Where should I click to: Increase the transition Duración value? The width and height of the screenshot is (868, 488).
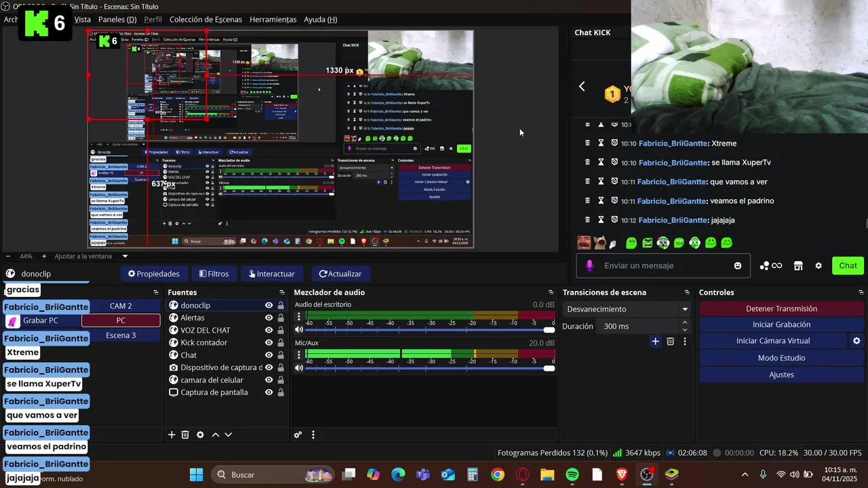[x=685, y=323]
